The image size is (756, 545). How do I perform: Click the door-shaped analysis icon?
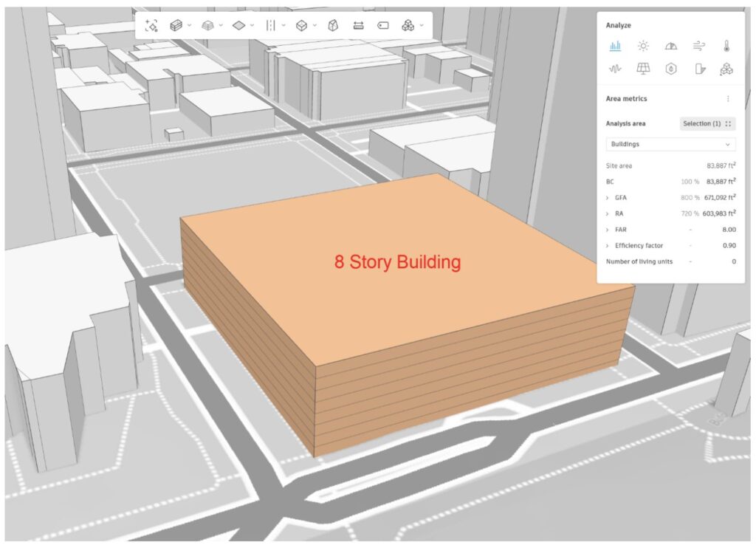(x=698, y=69)
